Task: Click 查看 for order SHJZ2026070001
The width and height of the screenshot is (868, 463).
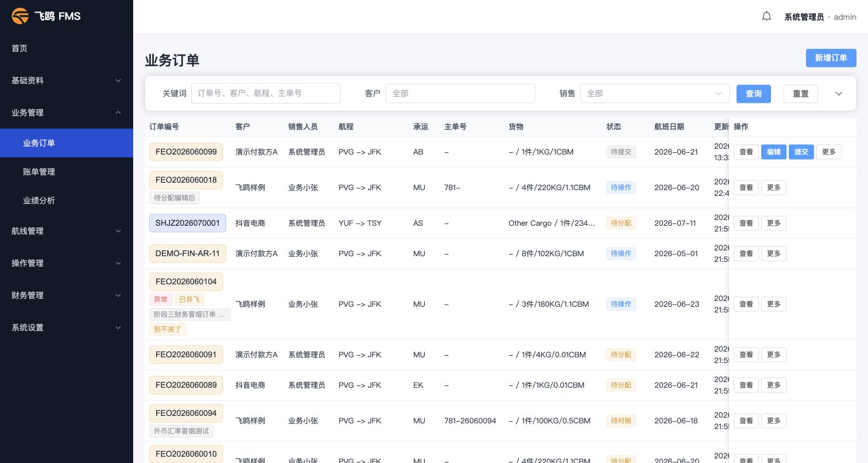Action: pos(746,223)
